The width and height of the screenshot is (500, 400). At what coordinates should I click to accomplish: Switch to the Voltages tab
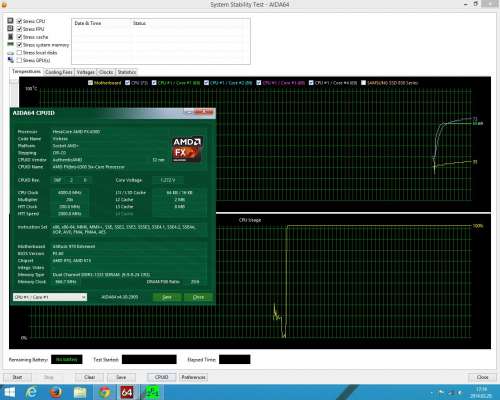[86, 72]
